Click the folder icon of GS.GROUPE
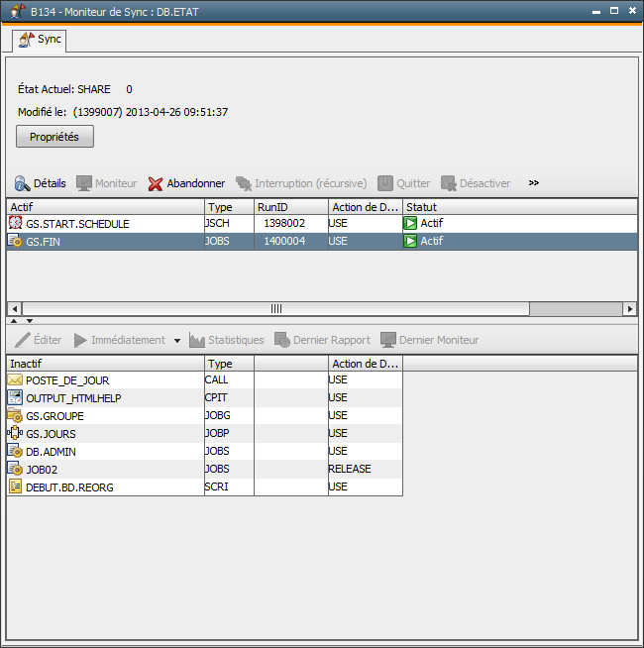644x648 pixels. click(x=15, y=415)
